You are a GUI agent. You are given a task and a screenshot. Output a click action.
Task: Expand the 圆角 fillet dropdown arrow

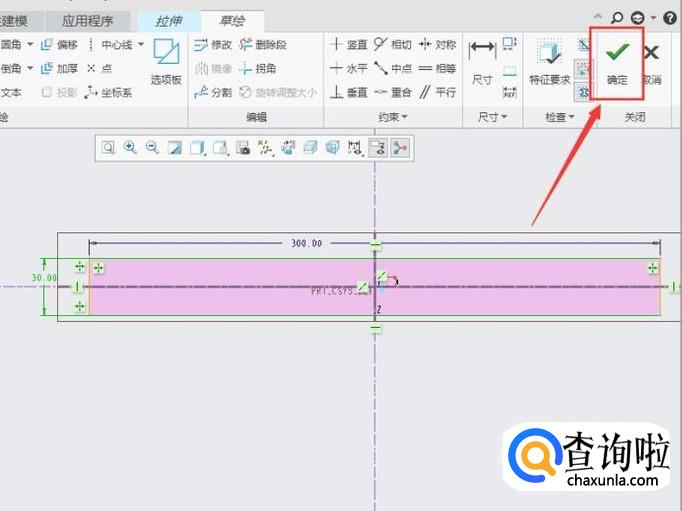pyautogui.click(x=30, y=44)
